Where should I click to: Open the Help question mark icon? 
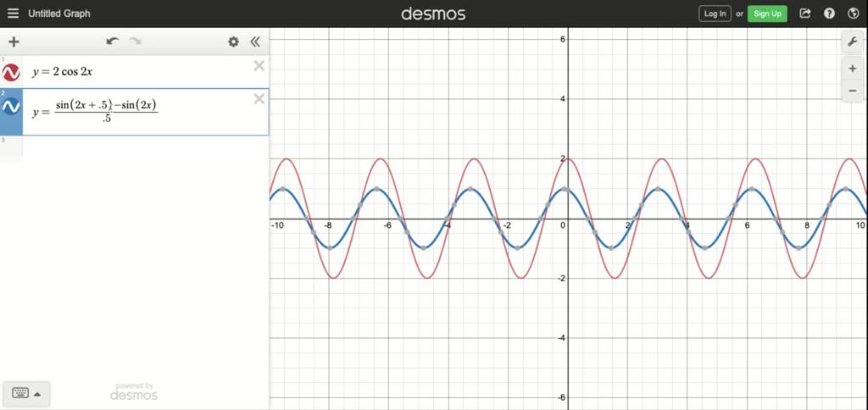coord(829,14)
